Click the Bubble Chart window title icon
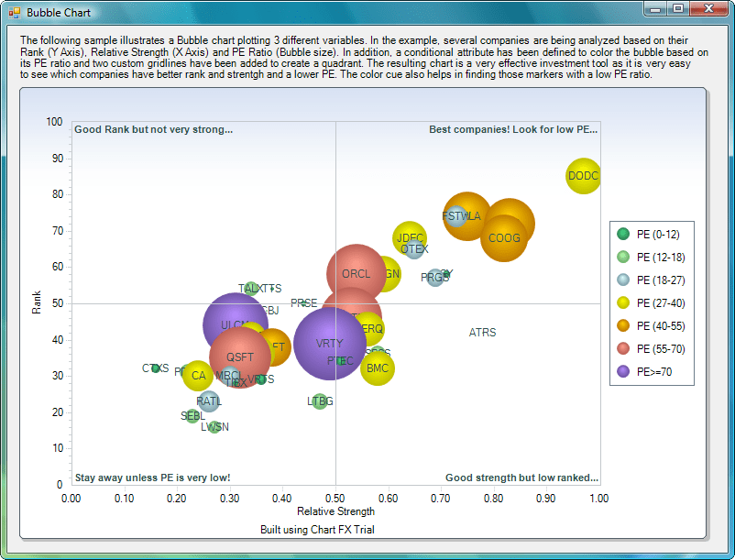 pyautogui.click(x=15, y=12)
